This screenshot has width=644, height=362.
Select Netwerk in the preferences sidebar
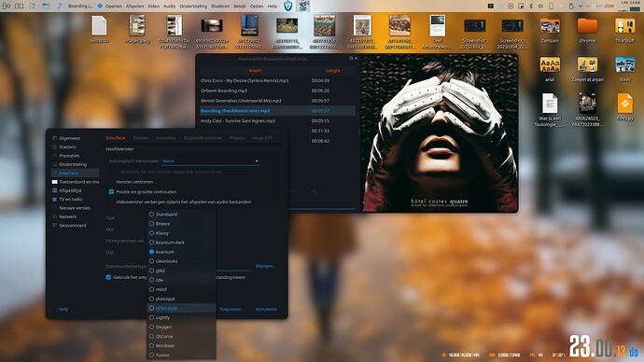(x=68, y=216)
